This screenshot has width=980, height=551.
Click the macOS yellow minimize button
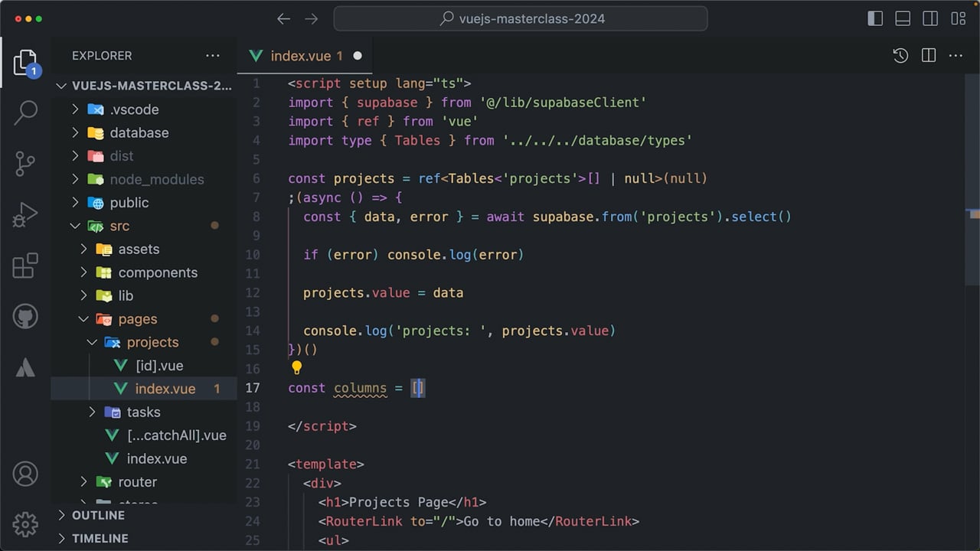[x=28, y=19]
